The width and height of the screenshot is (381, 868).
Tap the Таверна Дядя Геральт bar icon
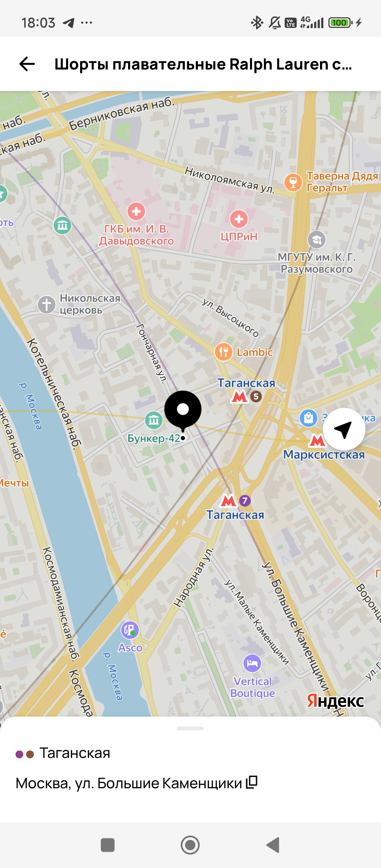(x=293, y=182)
